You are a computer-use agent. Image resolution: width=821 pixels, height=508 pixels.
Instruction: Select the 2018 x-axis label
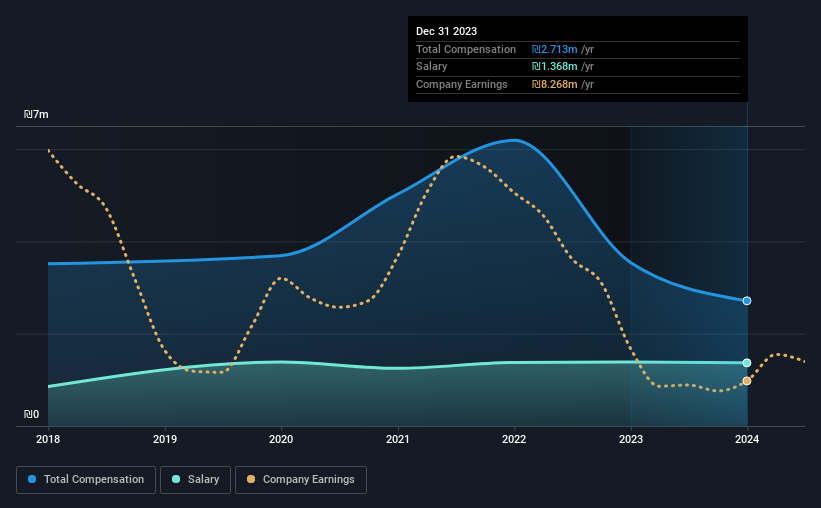coord(48,439)
